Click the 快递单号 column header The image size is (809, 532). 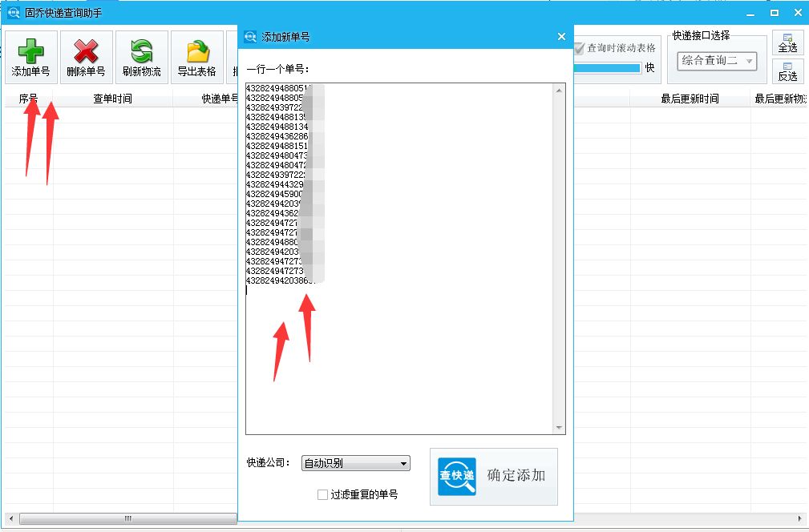(206, 99)
